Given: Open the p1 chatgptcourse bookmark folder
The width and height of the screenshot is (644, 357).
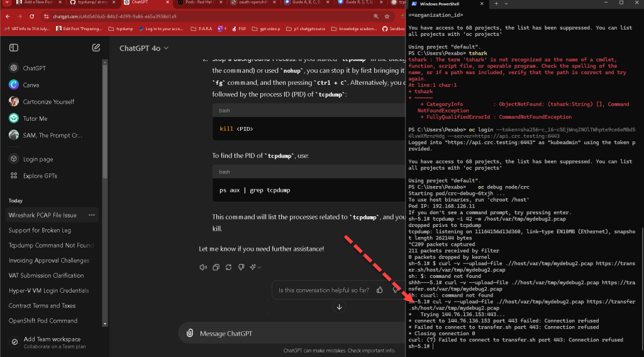Looking at the screenshot, I should click(x=305, y=29).
